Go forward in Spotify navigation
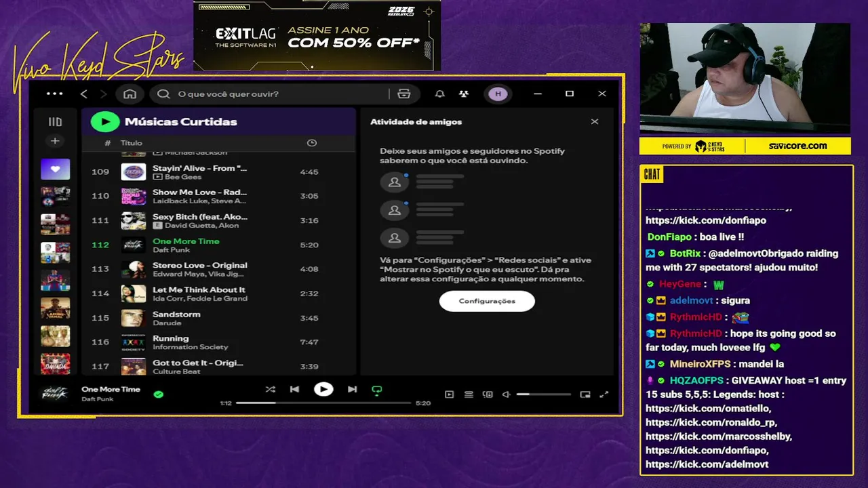The width and height of the screenshot is (868, 488). pyautogui.click(x=103, y=94)
